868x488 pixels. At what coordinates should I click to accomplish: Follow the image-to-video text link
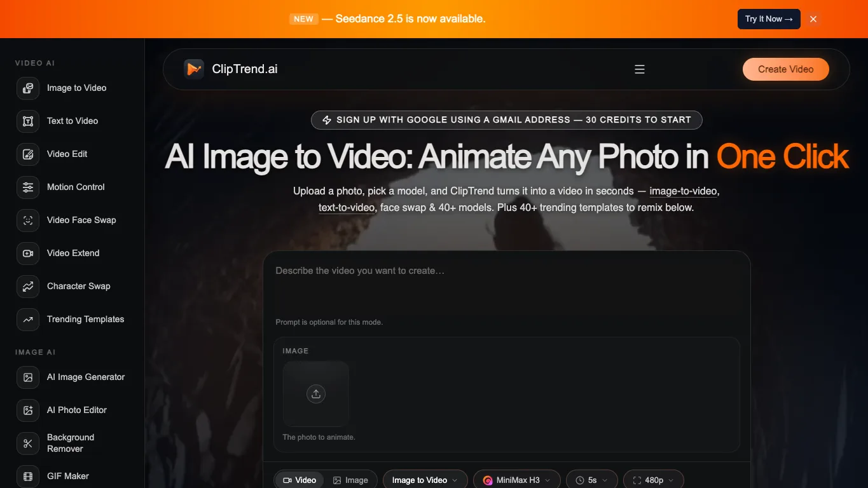coord(684,191)
